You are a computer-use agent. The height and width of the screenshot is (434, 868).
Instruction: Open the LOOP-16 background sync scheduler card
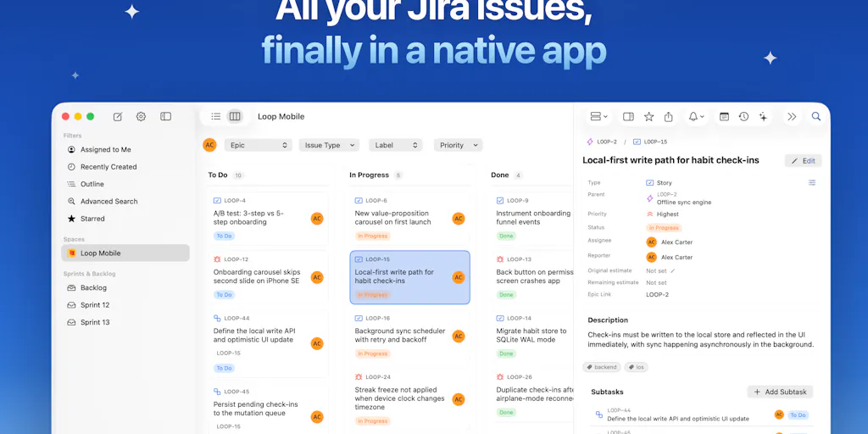click(409, 336)
